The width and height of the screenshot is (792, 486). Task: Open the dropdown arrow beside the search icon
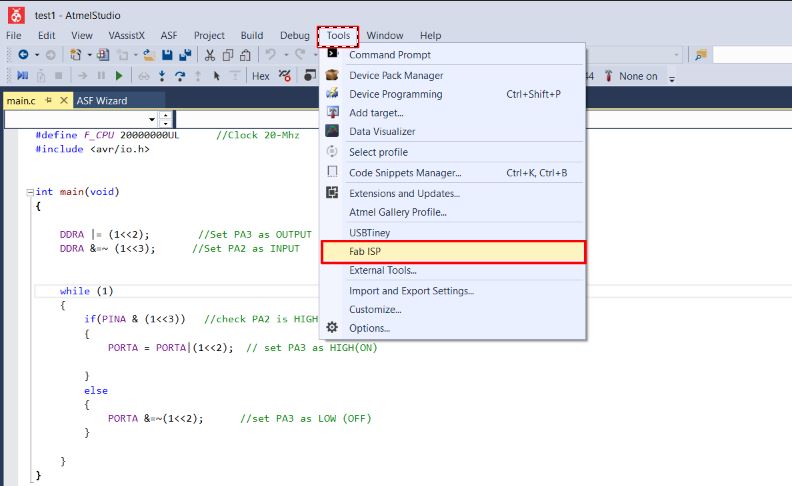point(676,55)
